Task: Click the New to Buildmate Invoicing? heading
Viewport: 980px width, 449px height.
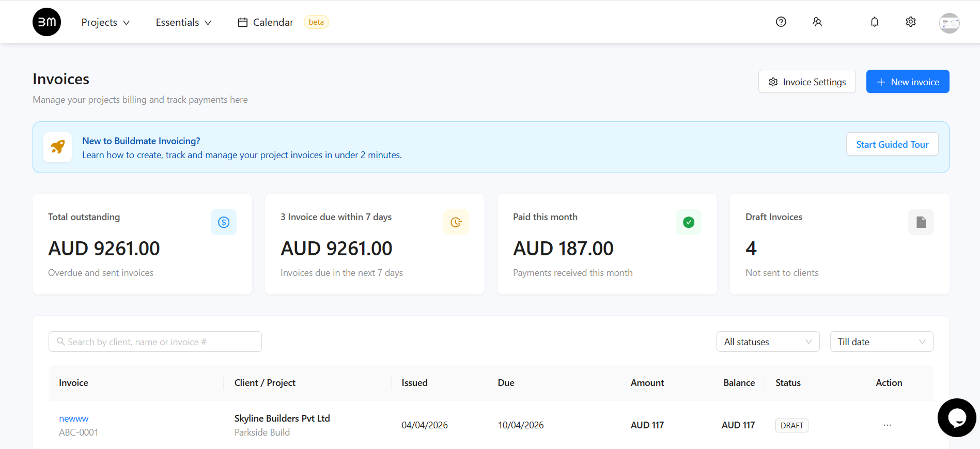Action: (141, 141)
